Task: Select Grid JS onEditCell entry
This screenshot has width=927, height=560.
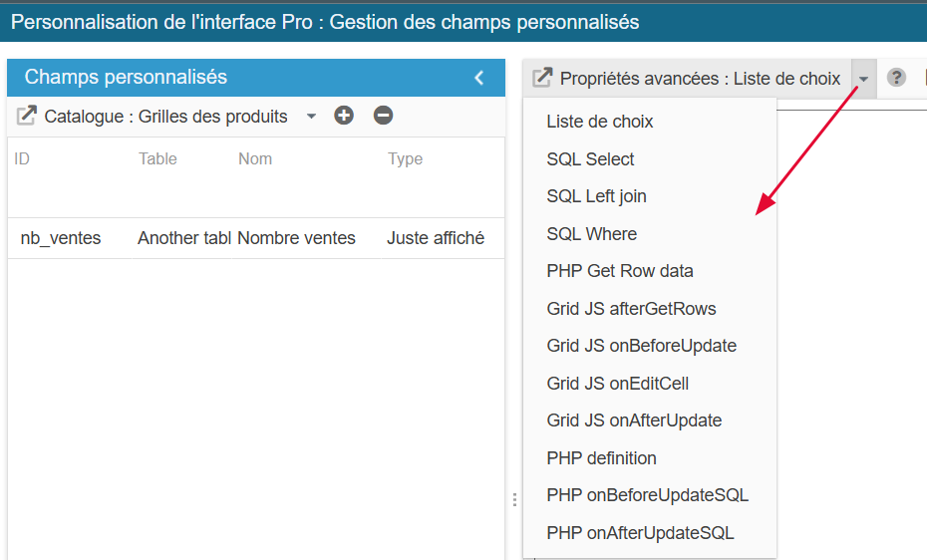Action: 617,384
